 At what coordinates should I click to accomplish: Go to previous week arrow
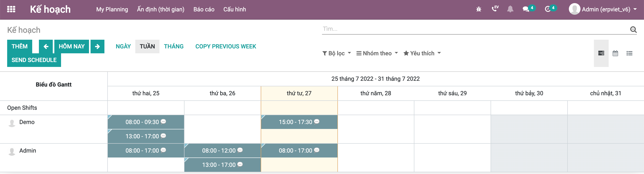[x=46, y=46]
